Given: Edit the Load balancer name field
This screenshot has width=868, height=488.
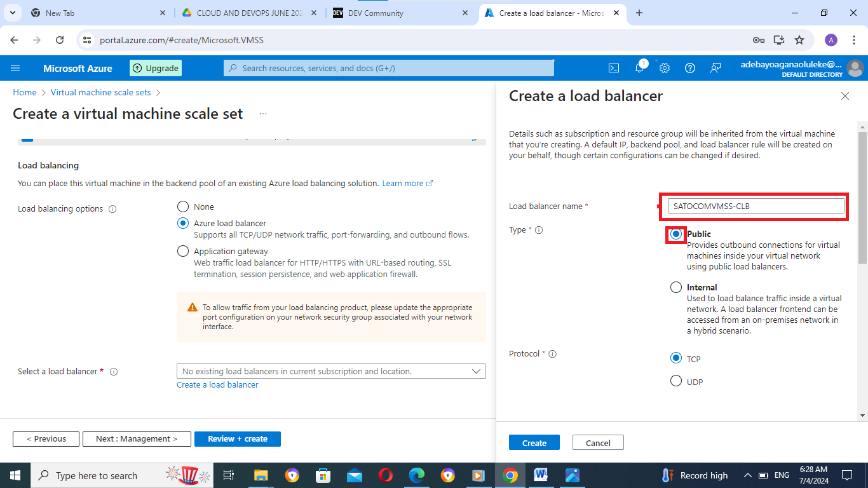Looking at the screenshot, I should coord(756,206).
